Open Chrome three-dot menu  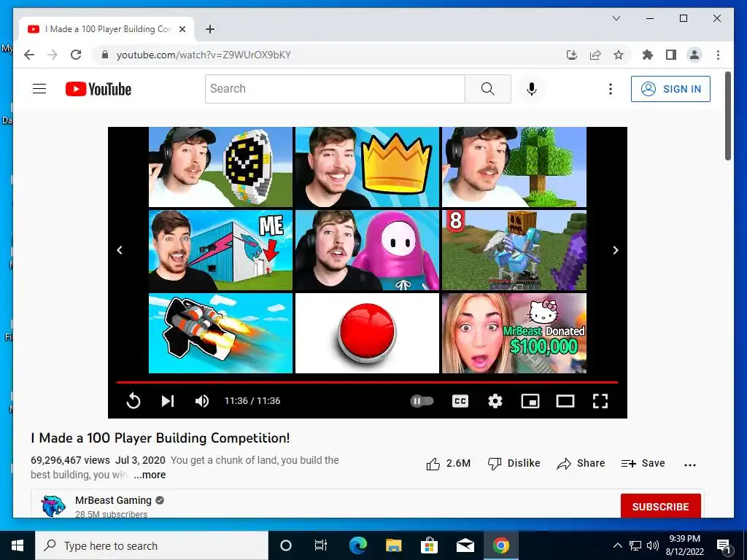(718, 55)
